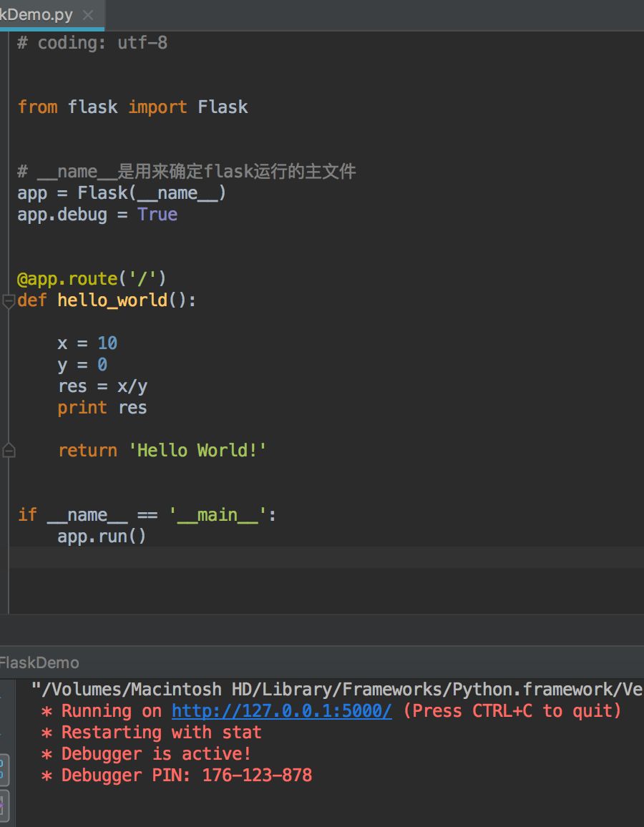Select the FlaskDemo run tab
The height and width of the screenshot is (827, 644).
pyautogui.click(x=39, y=662)
